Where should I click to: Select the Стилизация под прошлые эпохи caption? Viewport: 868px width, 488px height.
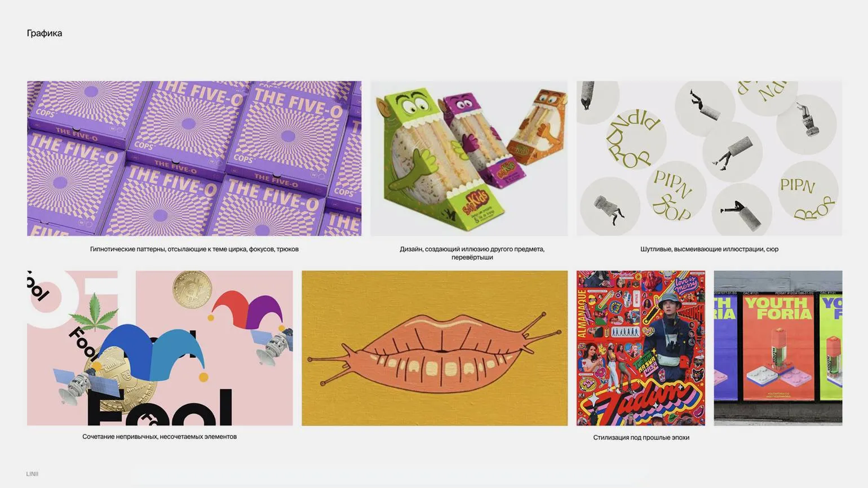click(x=641, y=437)
